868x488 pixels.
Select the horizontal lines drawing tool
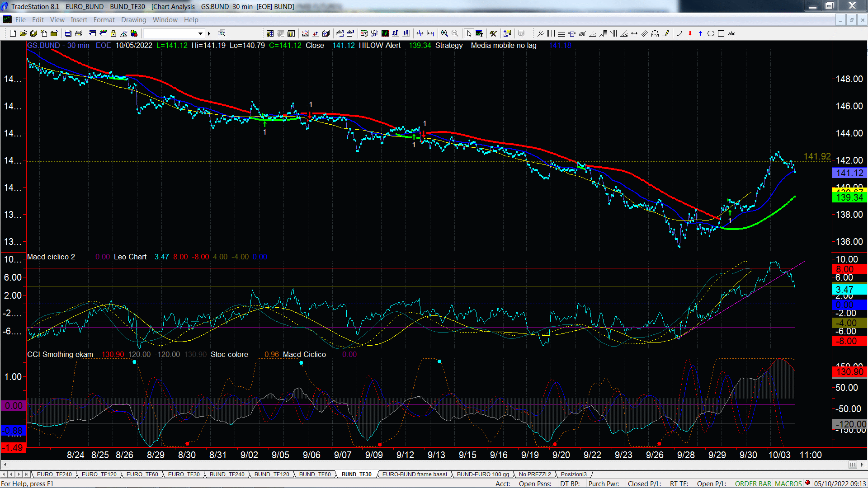click(x=561, y=33)
